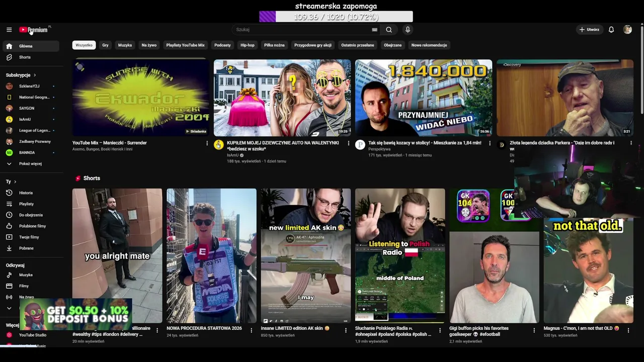
Task: Select Playlisty YouTube Mix chip
Action: [185, 45]
